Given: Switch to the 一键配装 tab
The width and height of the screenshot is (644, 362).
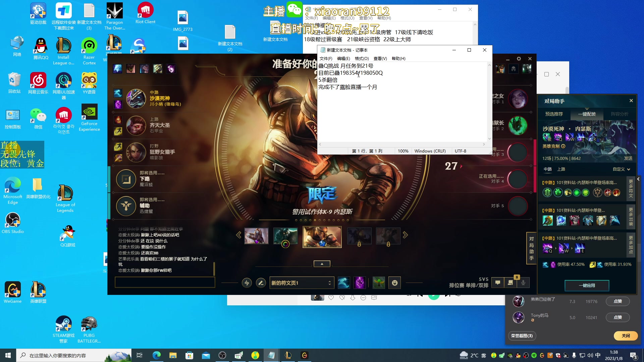Looking at the screenshot, I should pyautogui.click(x=587, y=114).
